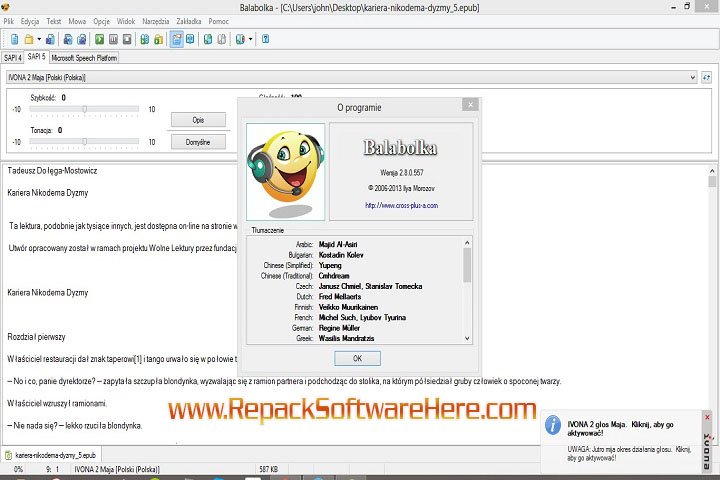This screenshot has width=720, height=480.
Task: Open the Edycja menu
Action: click(30, 21)
